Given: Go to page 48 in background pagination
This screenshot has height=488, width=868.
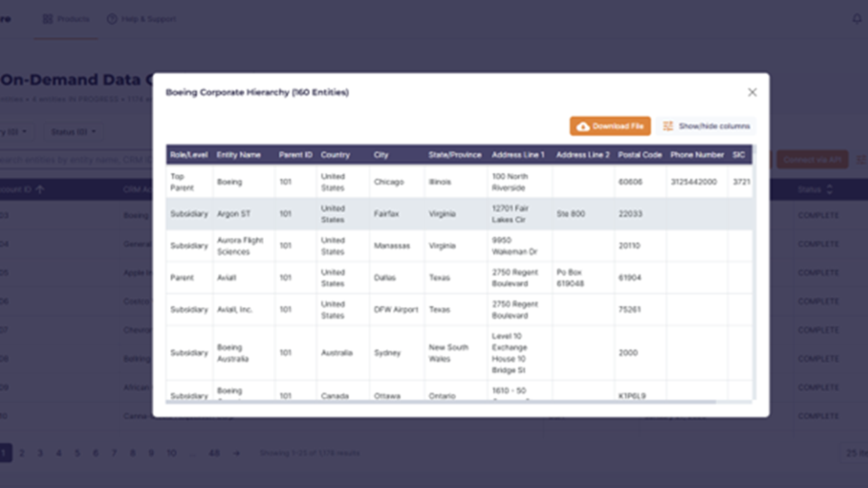Looking at the screenshot, I should tap(214, 453).
